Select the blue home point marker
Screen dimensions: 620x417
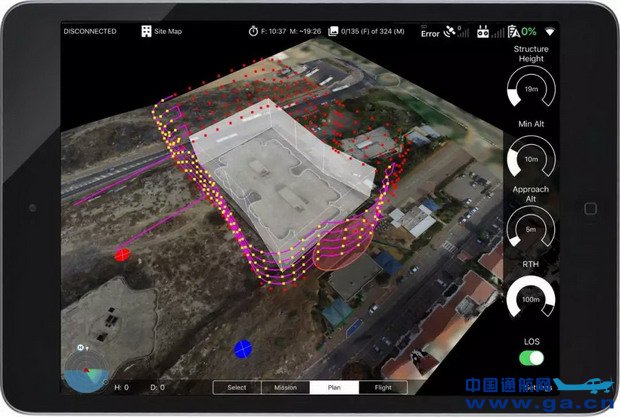(243, 349)
